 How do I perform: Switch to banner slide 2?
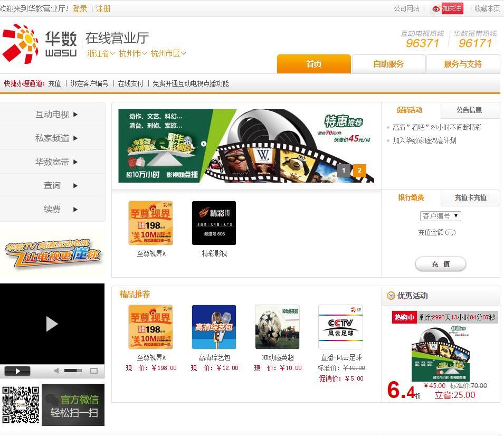(359, 170)
